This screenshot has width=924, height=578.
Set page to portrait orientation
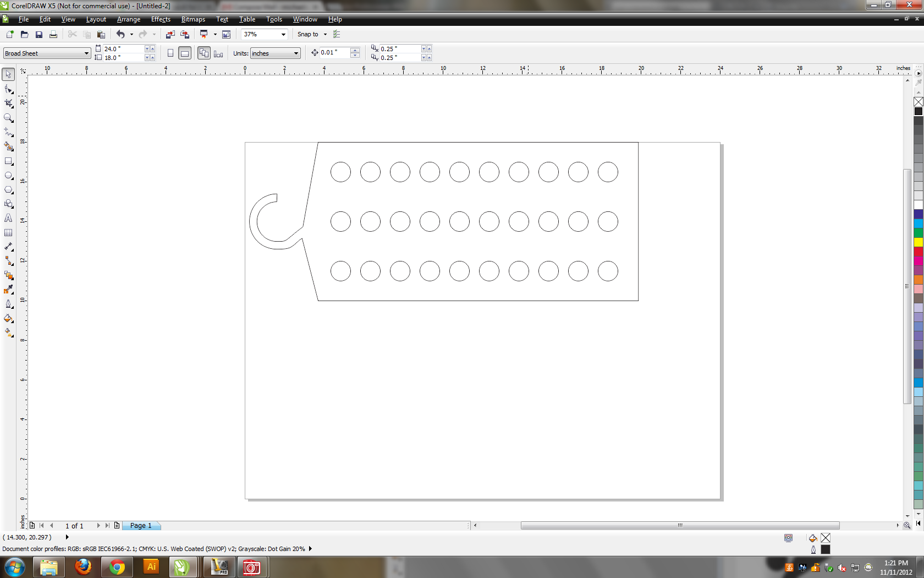170,53
